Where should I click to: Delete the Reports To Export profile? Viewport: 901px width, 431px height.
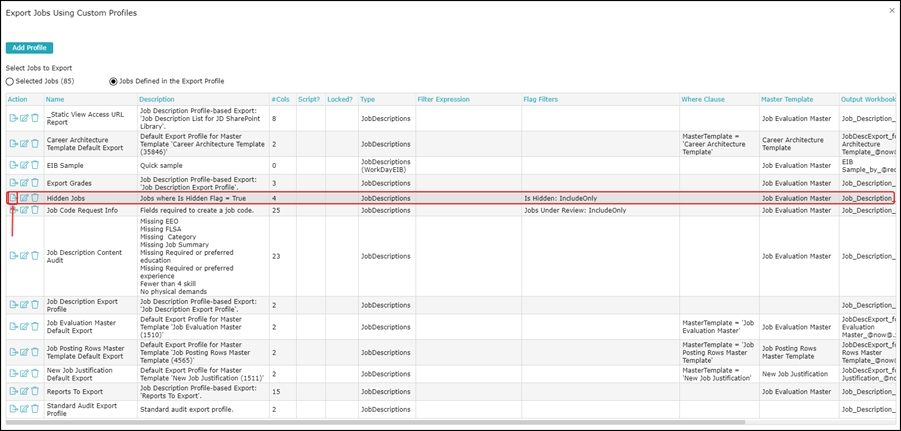point(35,391)
